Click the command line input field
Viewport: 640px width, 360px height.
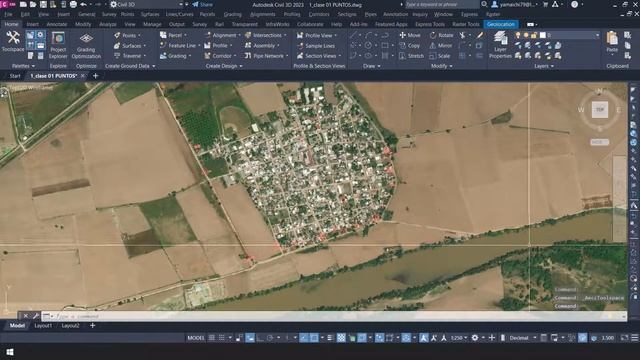click(334, 316)
